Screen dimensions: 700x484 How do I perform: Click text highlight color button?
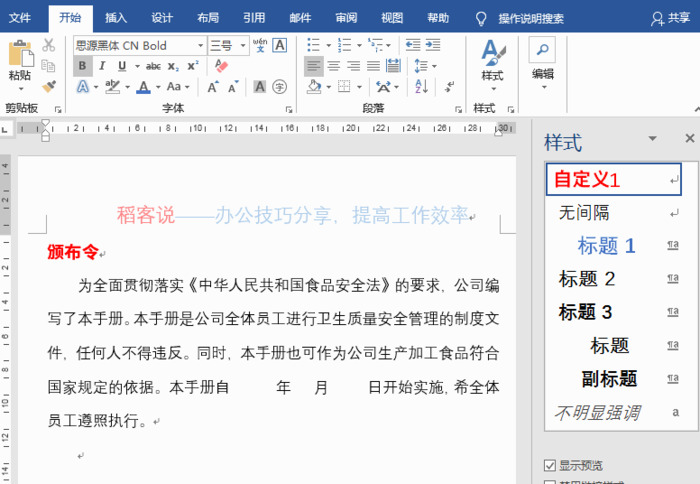pyautogui.click(x=112, y=87)
